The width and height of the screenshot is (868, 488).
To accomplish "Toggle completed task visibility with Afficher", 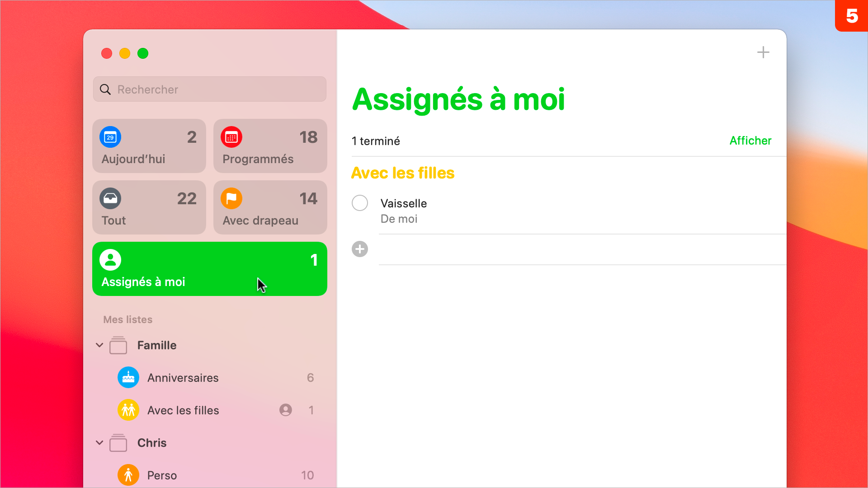I will coord(750,140).
